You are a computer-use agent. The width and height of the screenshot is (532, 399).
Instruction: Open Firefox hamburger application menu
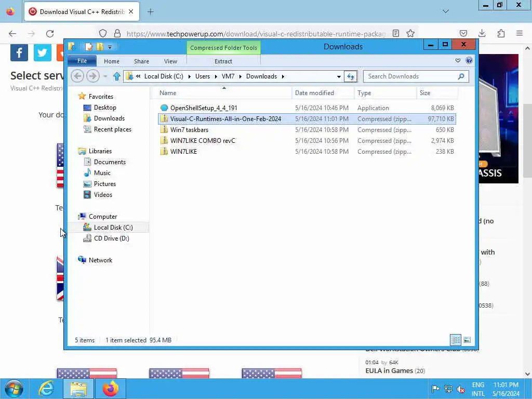[520, 33]
